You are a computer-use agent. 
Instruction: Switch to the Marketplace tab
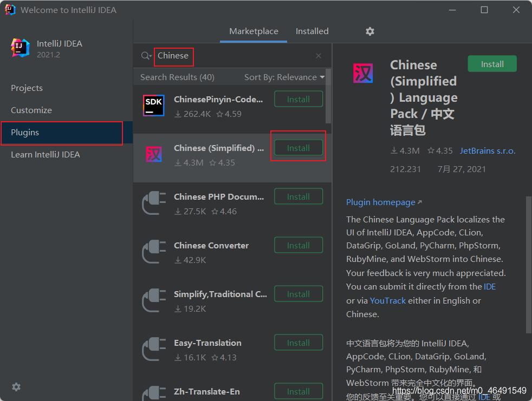tap(254, 31)
